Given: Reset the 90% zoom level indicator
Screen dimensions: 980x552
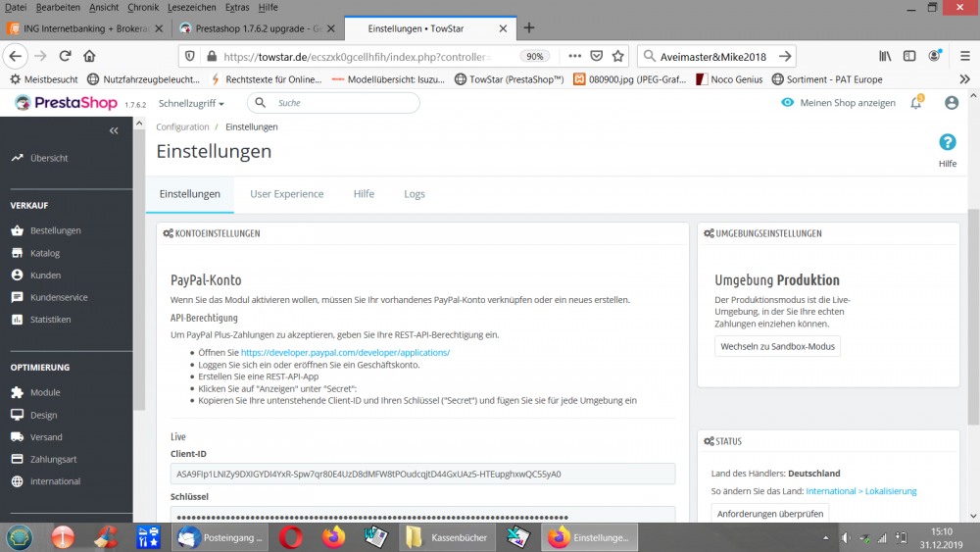Looking at the screenshot, I should pos(535,56).
